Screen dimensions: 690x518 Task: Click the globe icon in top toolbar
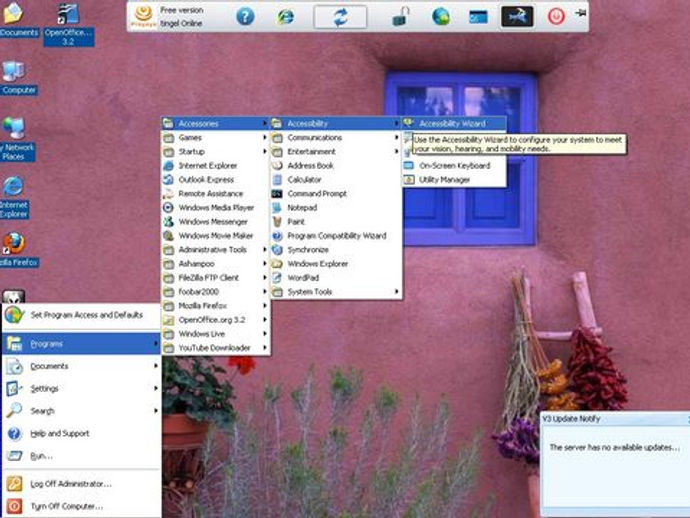point(440,17)
